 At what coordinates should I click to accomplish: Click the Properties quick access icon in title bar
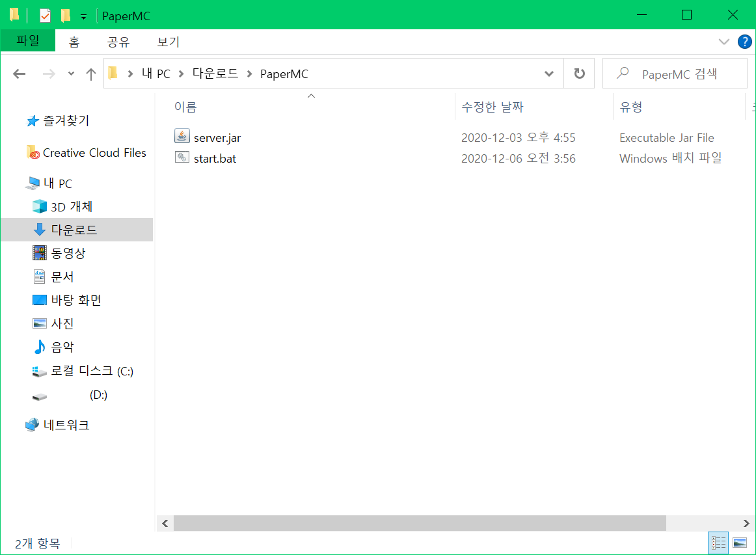45,16
